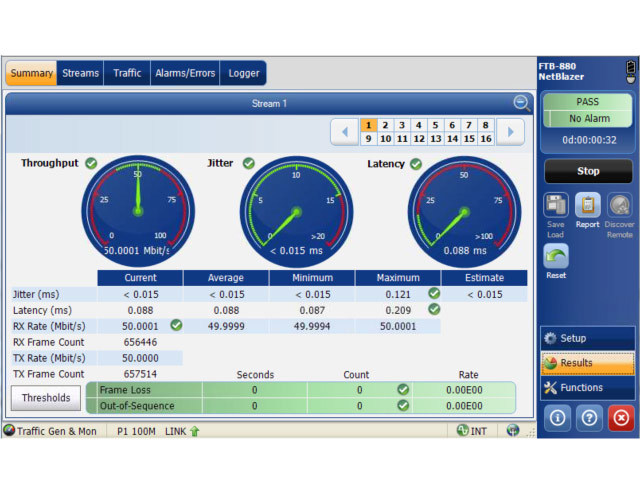This screenshot has height=496, width=640.
Task: Select stream number 16
Action: click(486, 139)
